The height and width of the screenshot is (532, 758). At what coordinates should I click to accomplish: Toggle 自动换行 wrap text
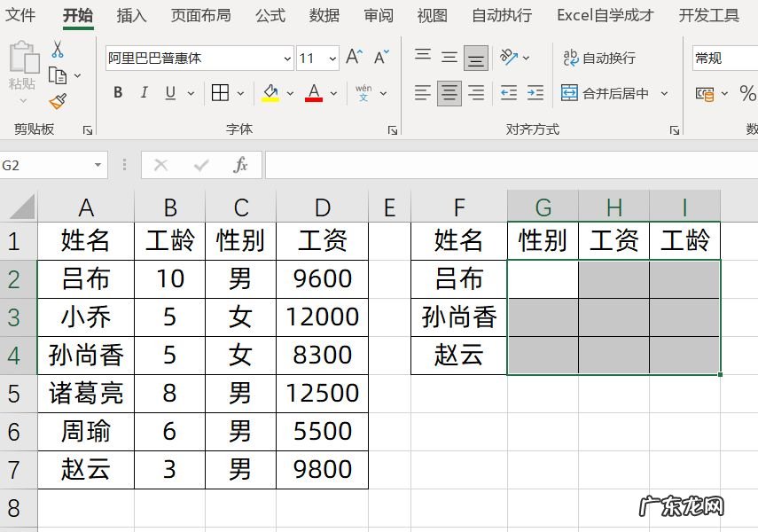coord(599,58)
